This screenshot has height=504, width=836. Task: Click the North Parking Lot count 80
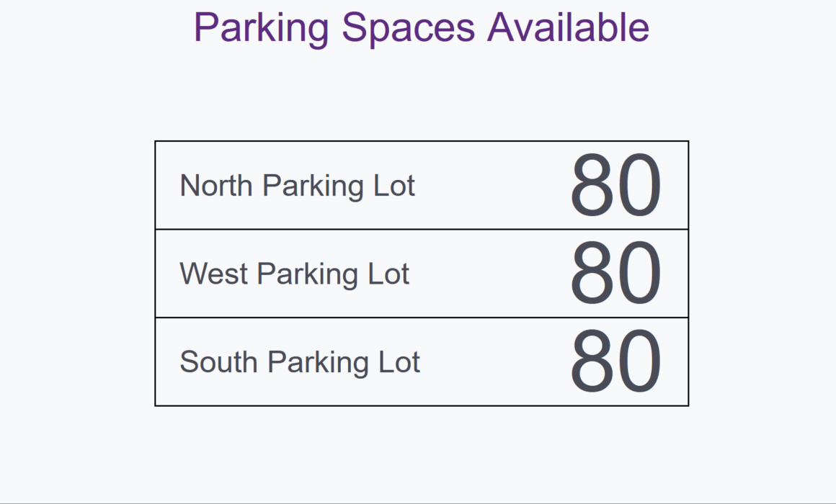615,186
